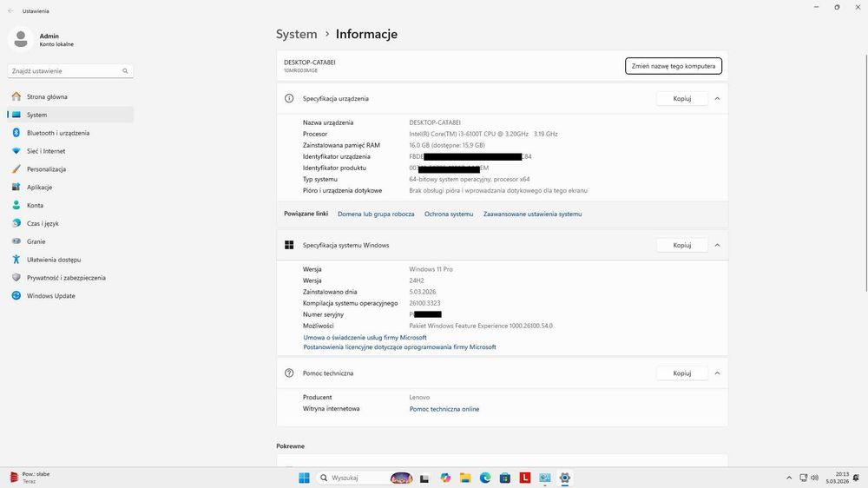This screenshot has width=868, height=488.
Task: Select the DESKTOP-CATA8EI device name value
Action: (435, 122)
